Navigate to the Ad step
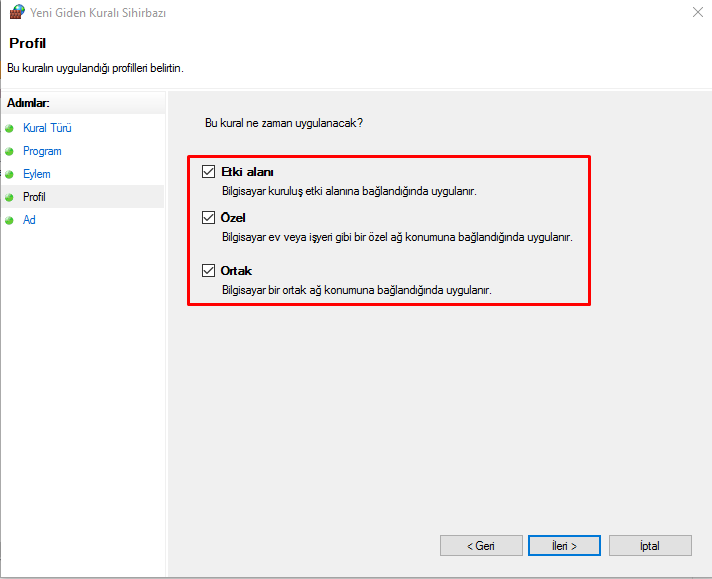The height and width of the screenshot is (579, 712). click(29, 220)
